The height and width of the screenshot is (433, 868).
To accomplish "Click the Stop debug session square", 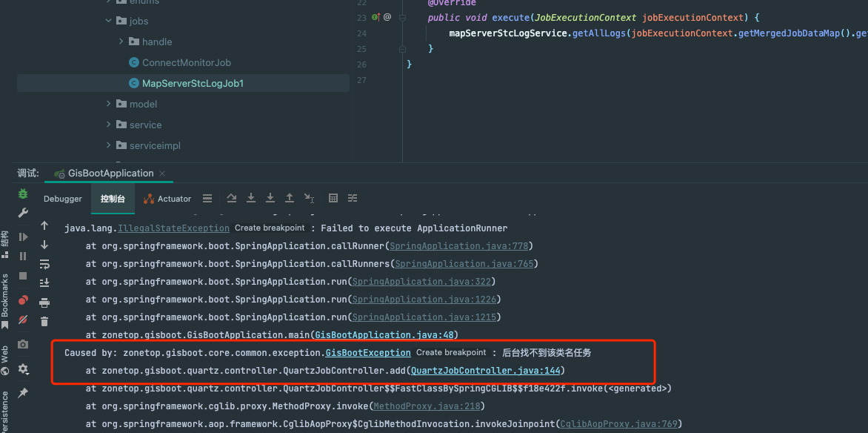I will pos(23,275).
